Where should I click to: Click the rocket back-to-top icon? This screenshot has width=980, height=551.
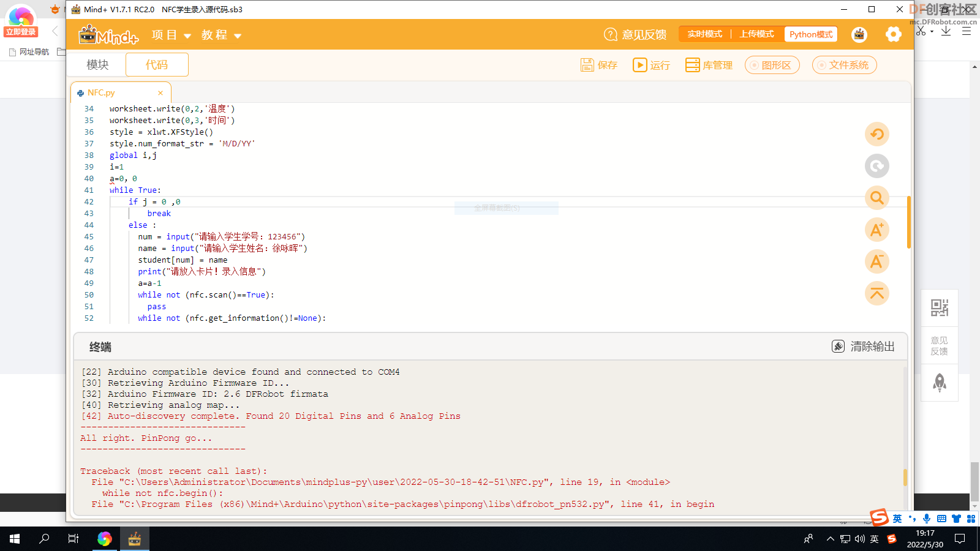[x=940, y=383]
